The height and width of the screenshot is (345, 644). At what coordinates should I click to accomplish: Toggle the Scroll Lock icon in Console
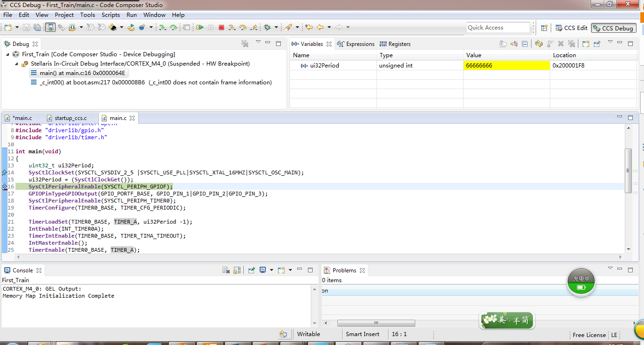click(x=237, y=270)
